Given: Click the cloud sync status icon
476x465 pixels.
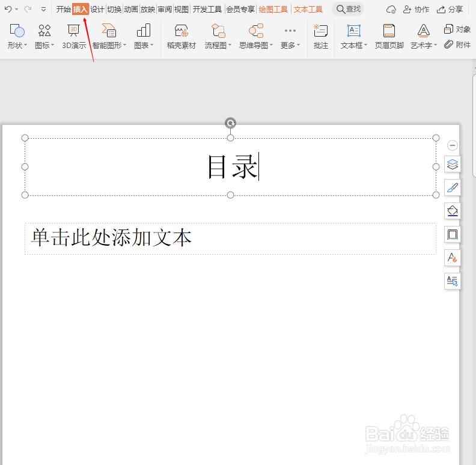Looking at the screenshot, I should (391, 10).
